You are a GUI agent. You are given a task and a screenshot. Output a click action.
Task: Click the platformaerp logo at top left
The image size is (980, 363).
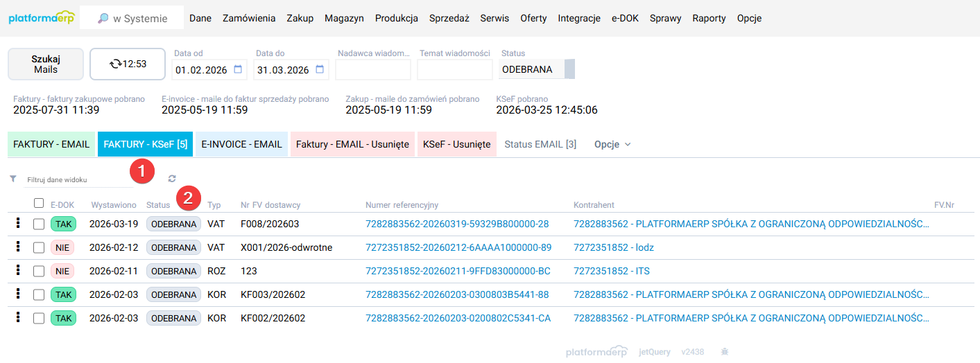tap(41, 18)
